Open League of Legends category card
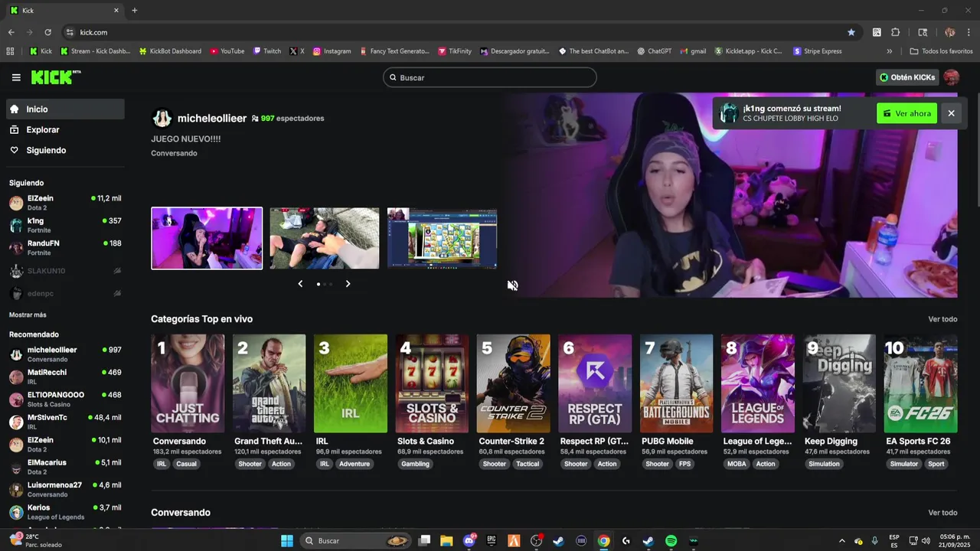 758,383
